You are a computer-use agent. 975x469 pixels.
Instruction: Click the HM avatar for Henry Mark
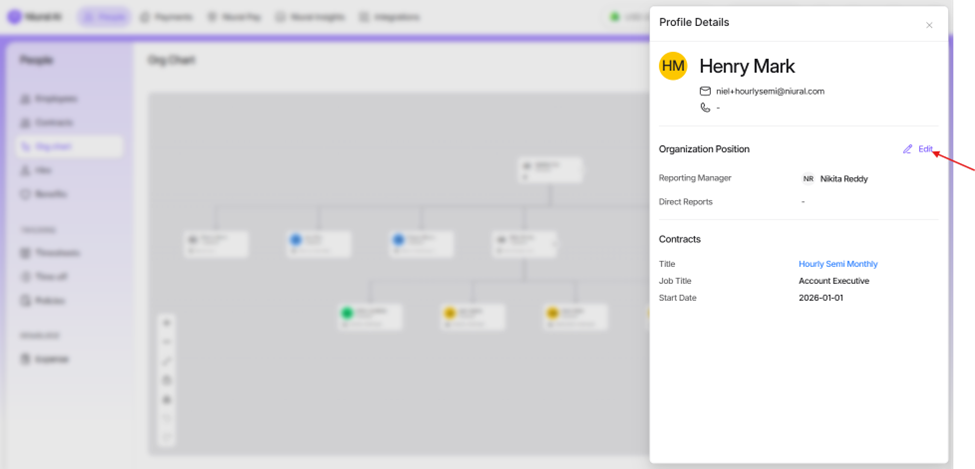pyautogui.click(x=673, y=66)
